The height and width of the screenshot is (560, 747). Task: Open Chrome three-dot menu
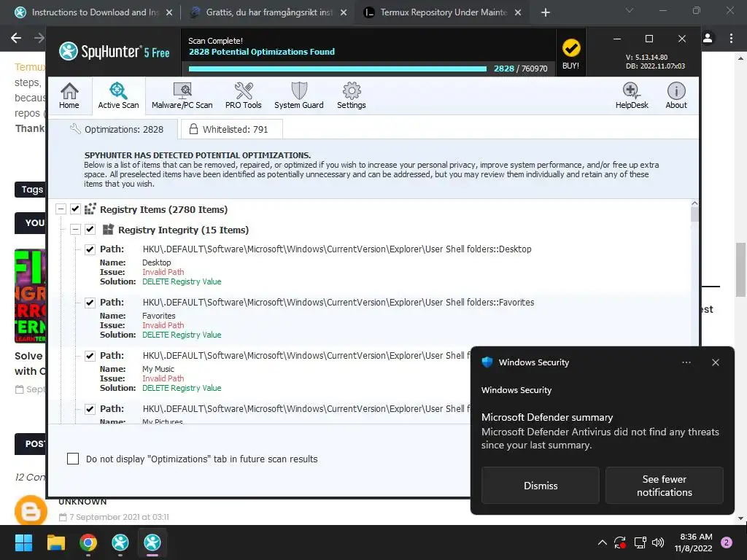point(731,38)
